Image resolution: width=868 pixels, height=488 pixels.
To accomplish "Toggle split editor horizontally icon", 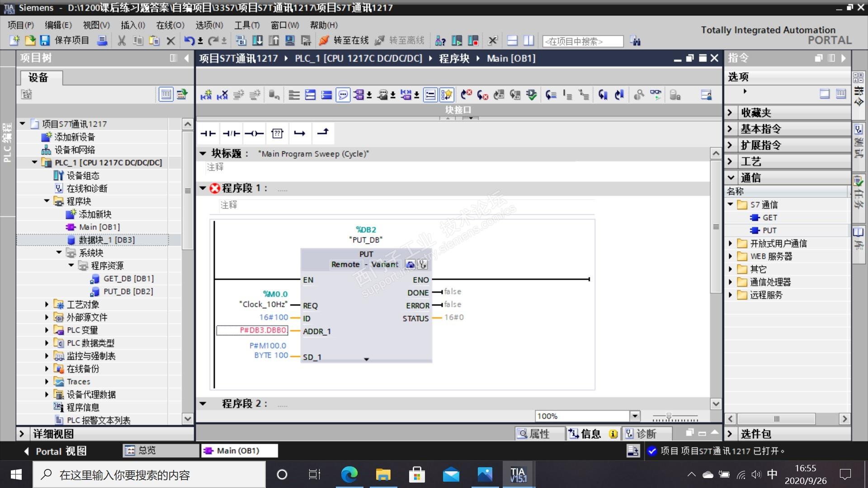I will (x=512, y=41).
